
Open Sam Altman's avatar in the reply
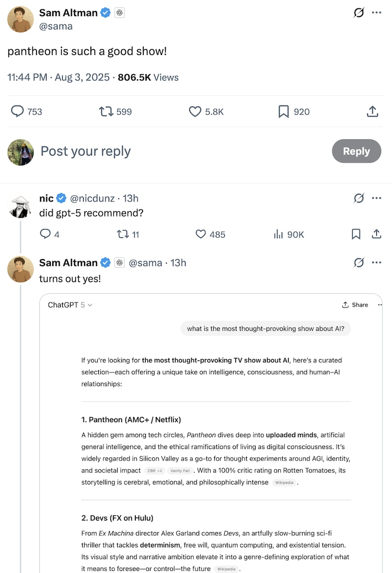tap(20, 269)
